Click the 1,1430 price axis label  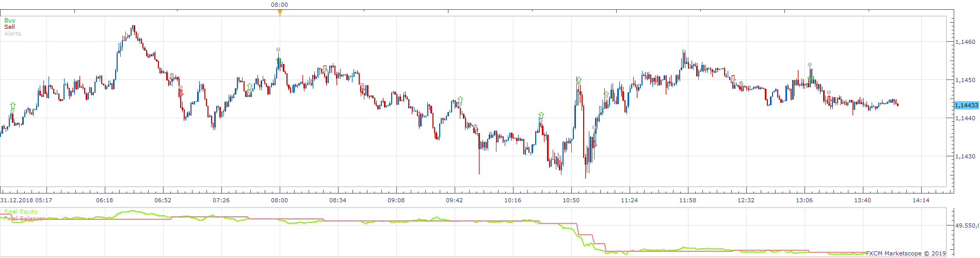[966, 156]
